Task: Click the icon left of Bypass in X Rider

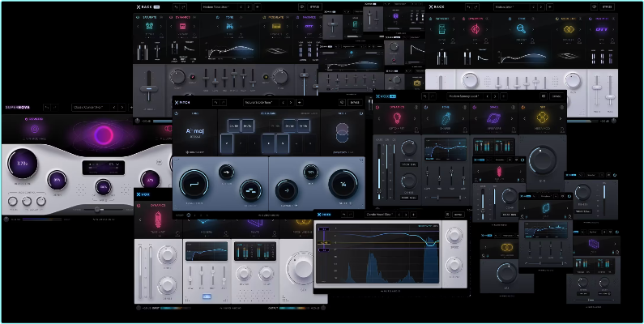Action: point(447,215)
